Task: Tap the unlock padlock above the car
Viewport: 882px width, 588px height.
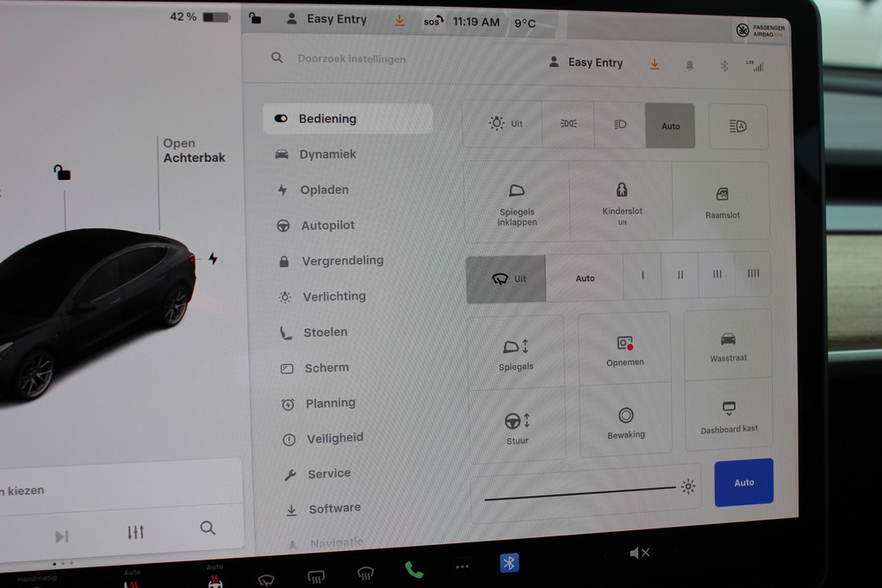Action: click(62, 173)
